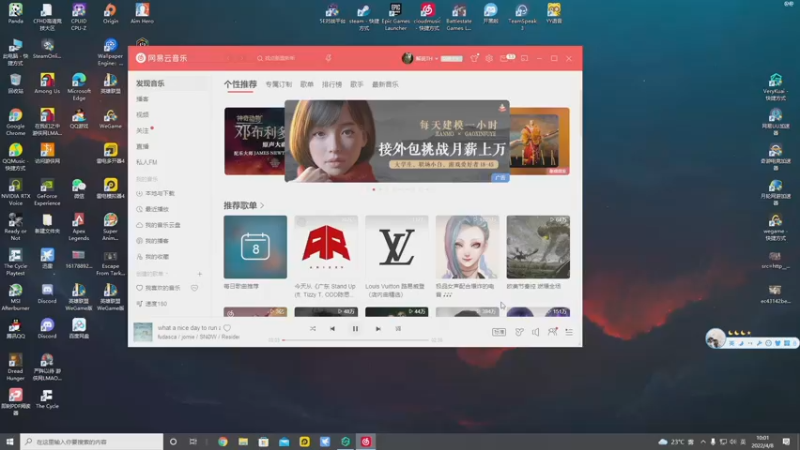Mute the volume speaker icon

[535, 332]
